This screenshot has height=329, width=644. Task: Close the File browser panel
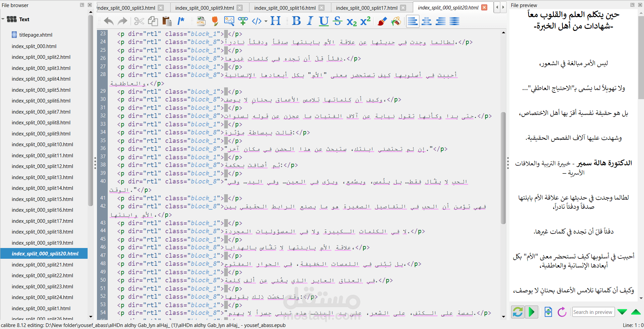(x=90, y=5)
